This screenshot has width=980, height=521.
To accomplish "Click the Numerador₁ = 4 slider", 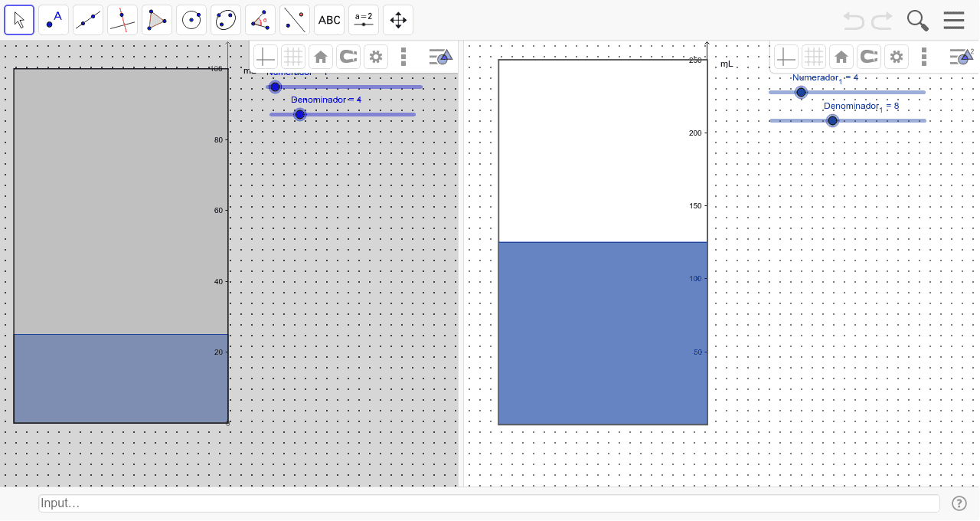I will pyautogui.click(x=848, y=93).
